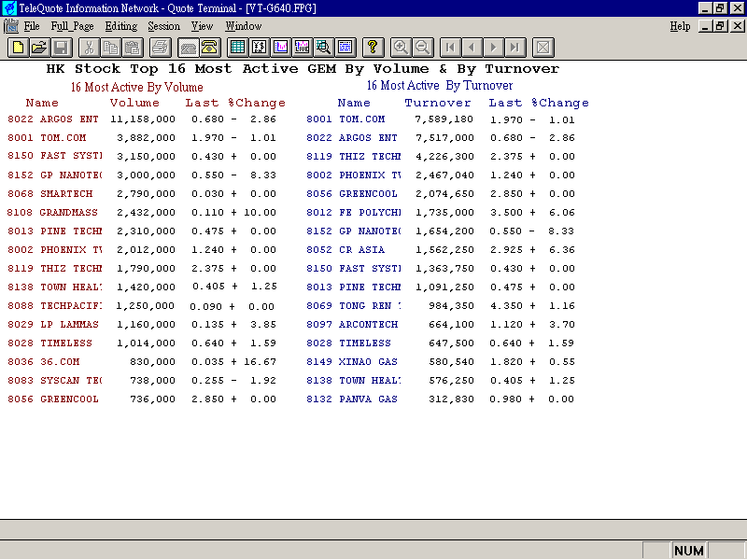Click the black-and-white currency symbols icon
Image resolution: width=747 pixels, height=560 pixels.
click(260, 48)
